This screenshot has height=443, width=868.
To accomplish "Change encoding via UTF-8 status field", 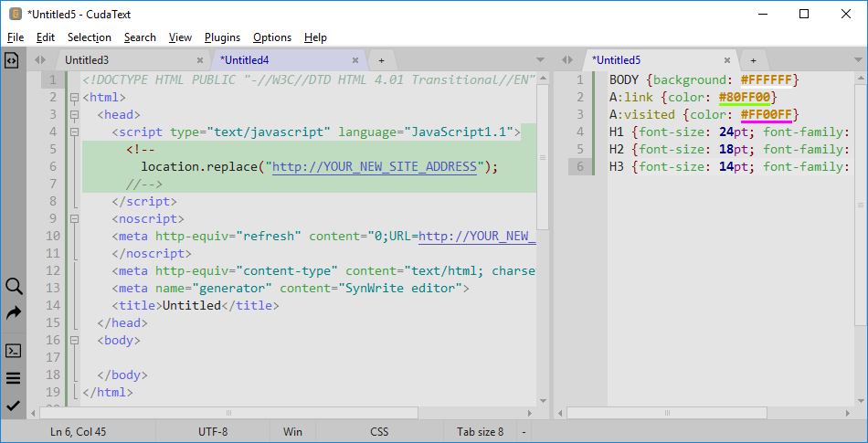I will tap(213, 431).
